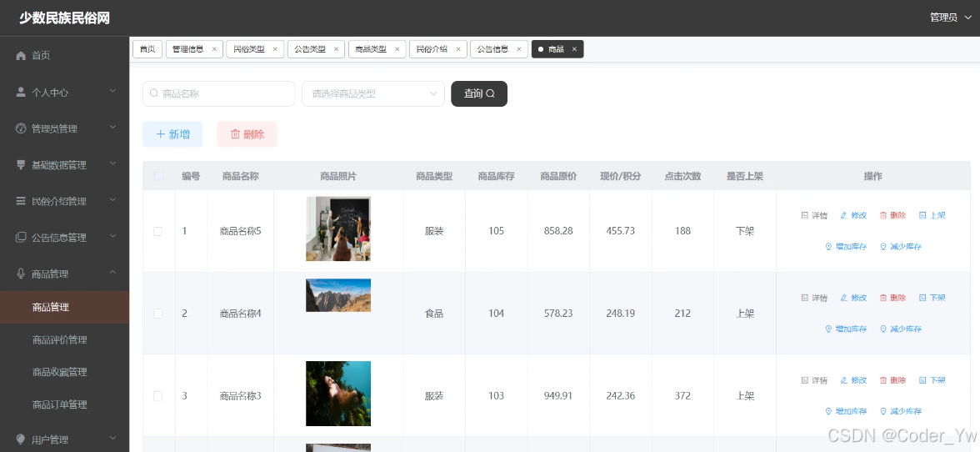This screenshot has height=452, width=980.
Task: Click red 删除 trash icon for 商品名称5
Action: click(883, 215)
